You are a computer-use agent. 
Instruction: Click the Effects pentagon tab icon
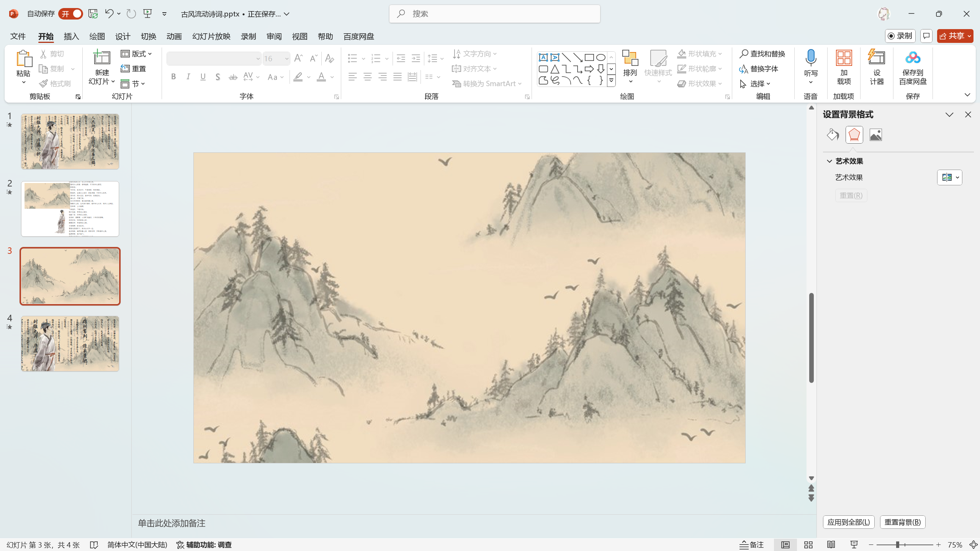(x=854, y=135)
